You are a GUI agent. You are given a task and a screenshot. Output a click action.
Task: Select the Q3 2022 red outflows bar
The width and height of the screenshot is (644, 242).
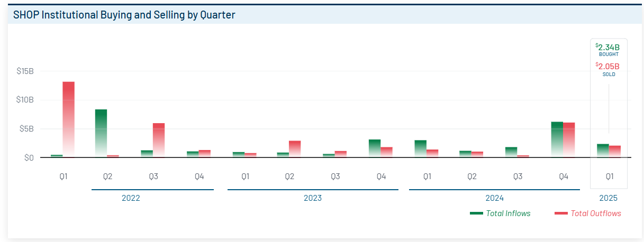159,140
